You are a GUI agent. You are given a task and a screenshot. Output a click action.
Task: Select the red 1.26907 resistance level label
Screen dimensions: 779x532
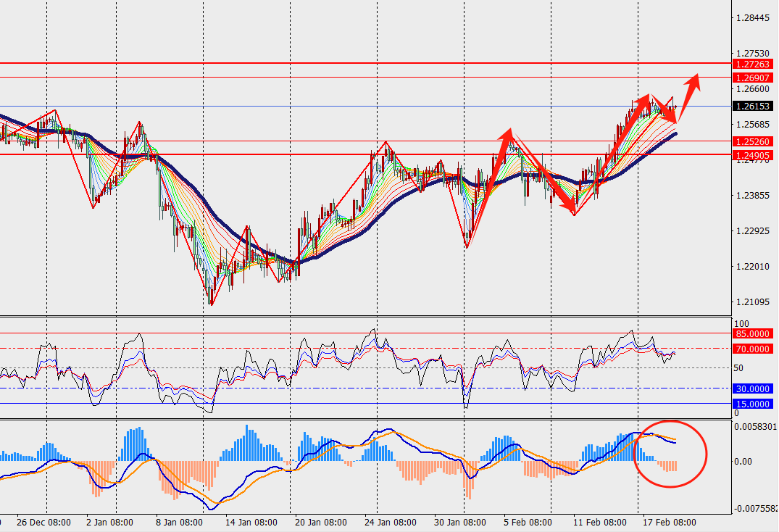(x=752, y=78)
